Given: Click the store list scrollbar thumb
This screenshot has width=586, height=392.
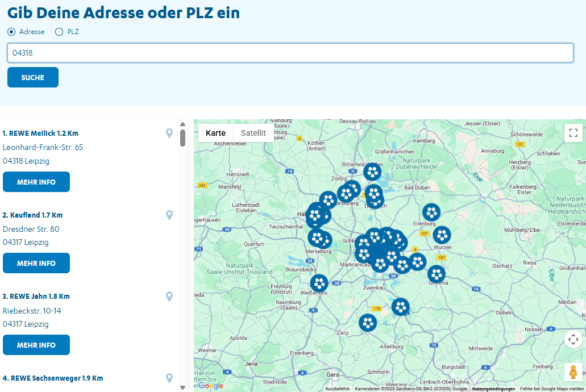Looking at the screenshot, I should (183, 138).
